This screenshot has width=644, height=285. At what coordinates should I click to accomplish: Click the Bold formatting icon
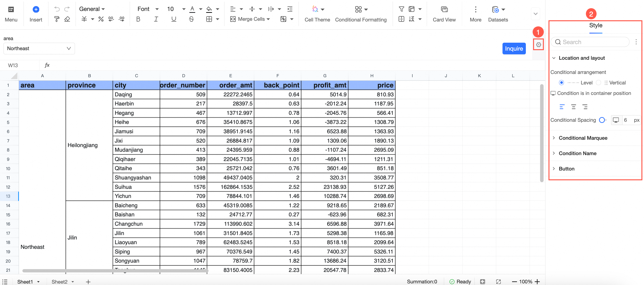coord(138,19)
